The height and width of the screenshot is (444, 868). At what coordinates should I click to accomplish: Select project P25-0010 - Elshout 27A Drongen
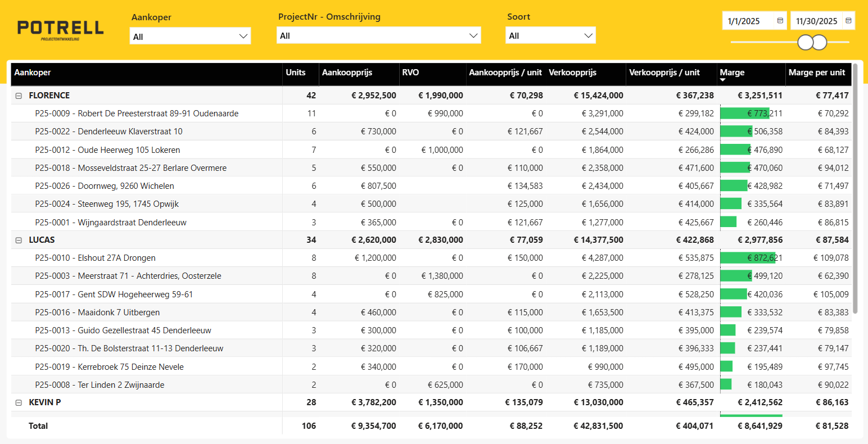pyautogui.click(x=95, y=258)
